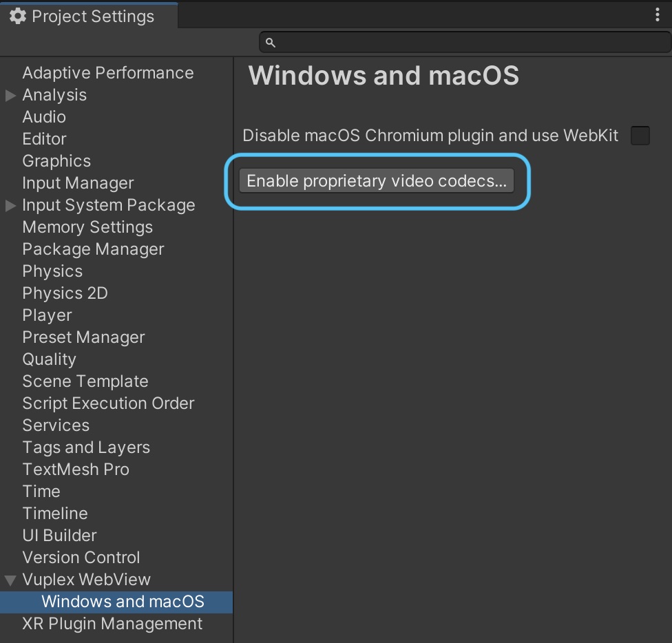Select Audio in settings list
Screen dimensions: 672x643
point(44,117)
